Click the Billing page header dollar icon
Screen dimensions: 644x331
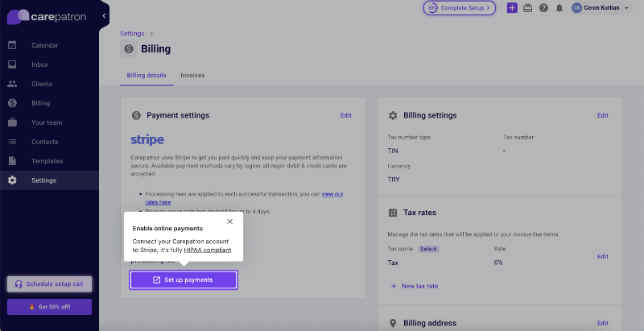pyautogui.click(x=129, y=49)
